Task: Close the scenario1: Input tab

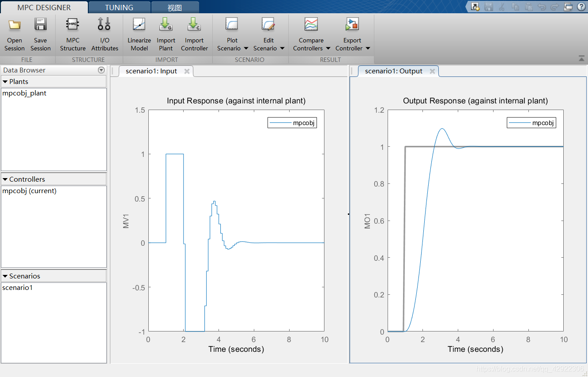Action: [x=187, y=71]
